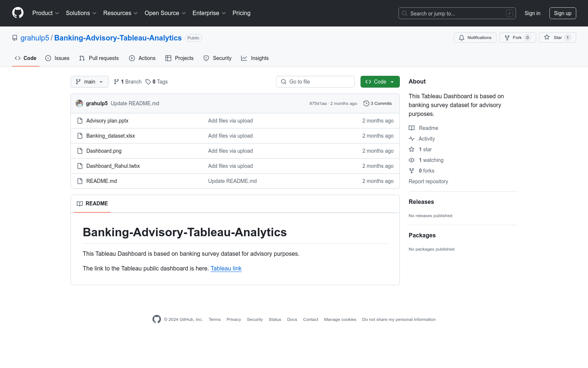The image size is (588, 368).
Task: Focus the Search or jump to field
Action: click(457, 13)
